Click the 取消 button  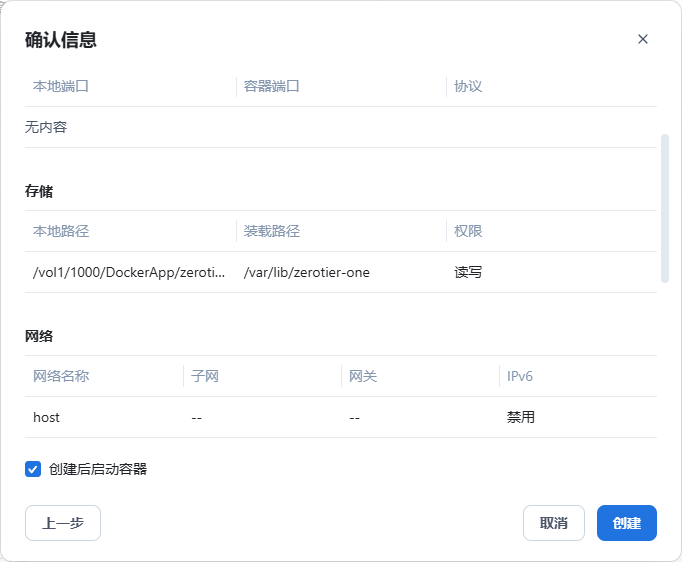553,523
